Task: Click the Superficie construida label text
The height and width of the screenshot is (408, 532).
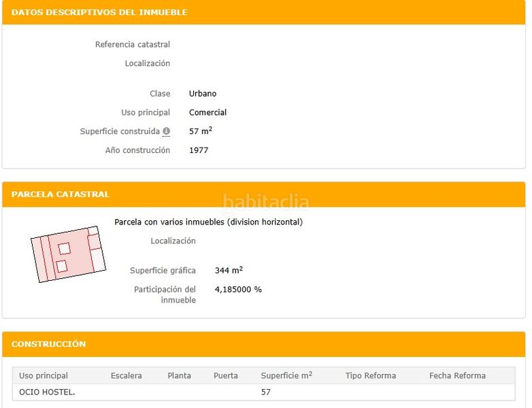Action: 120,131
